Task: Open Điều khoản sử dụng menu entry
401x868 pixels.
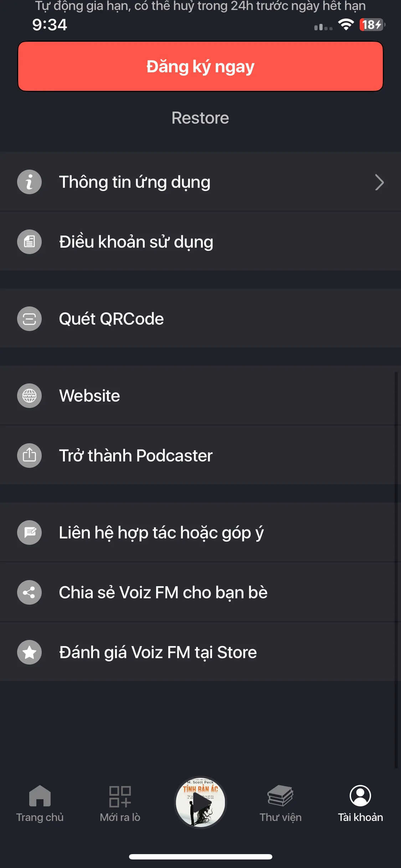Action: coord(136,242)
